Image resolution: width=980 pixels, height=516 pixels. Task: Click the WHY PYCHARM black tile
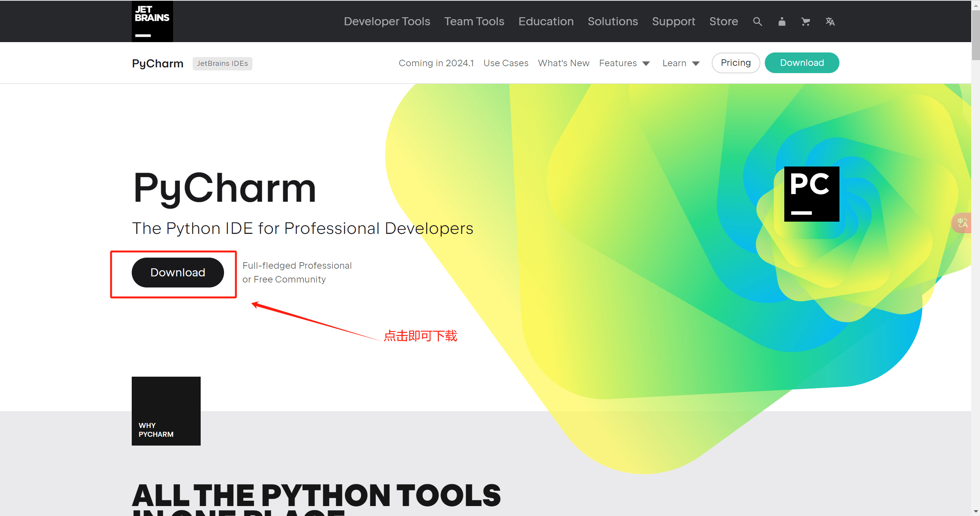(x=166, y=411)
